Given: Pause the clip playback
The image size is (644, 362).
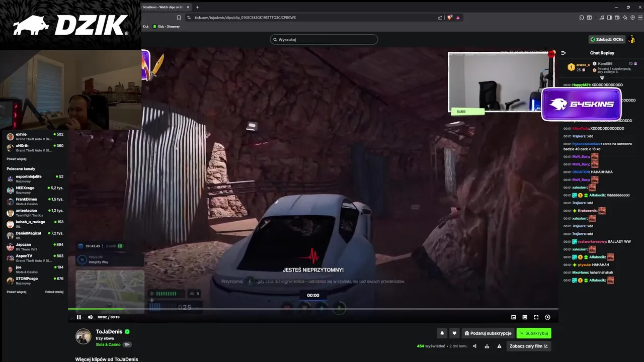Looking at the screenshot, I should tap(78, 317).
